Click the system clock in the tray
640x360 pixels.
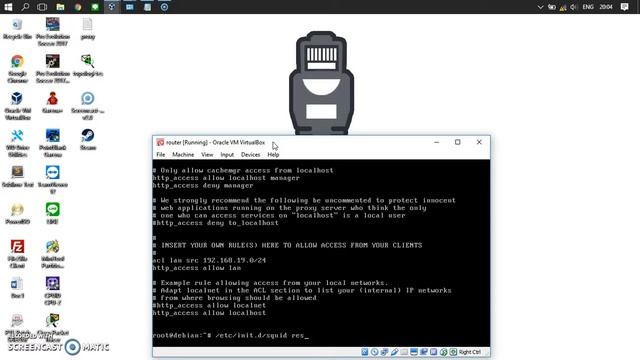(x=606, y=7)
